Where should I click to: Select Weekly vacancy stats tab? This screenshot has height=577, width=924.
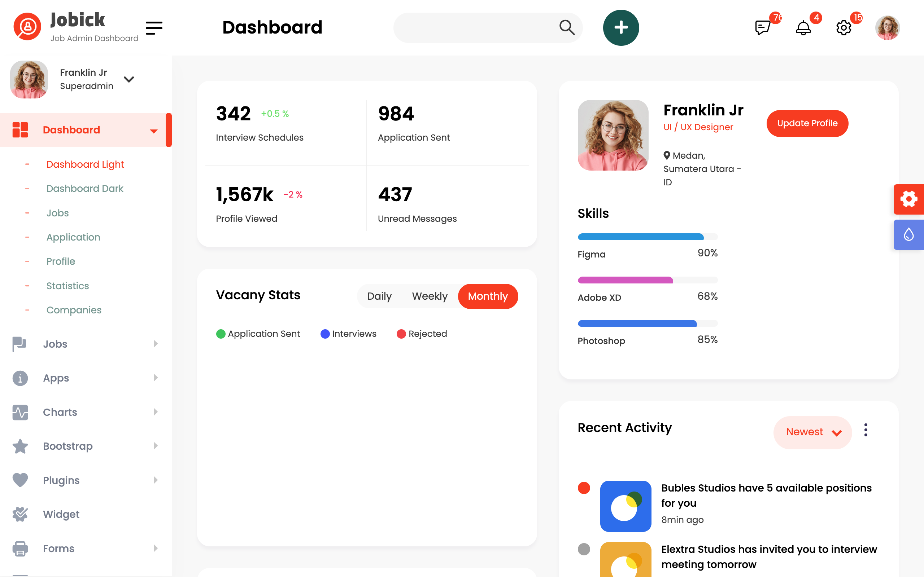point(429,296)
